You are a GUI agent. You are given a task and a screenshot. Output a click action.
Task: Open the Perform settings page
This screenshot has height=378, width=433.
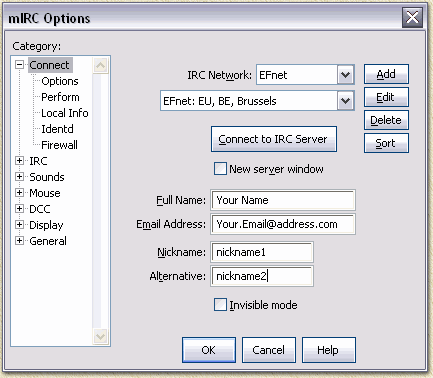point(60,97)
